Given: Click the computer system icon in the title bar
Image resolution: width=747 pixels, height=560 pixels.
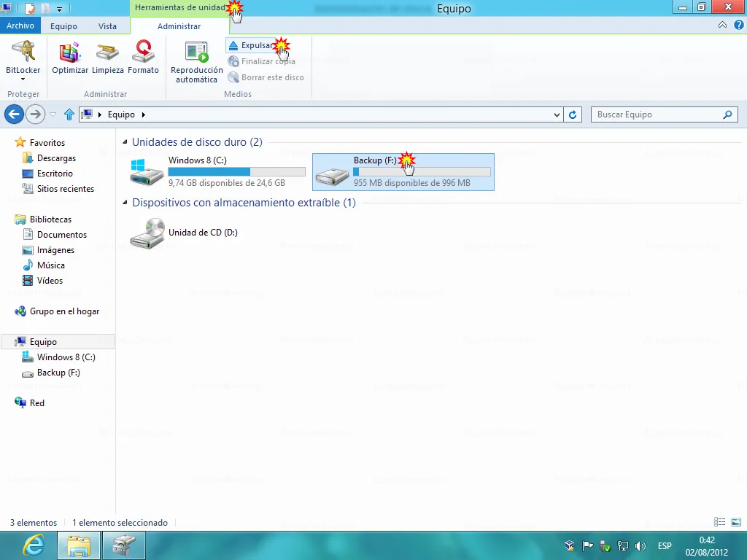Looking at the screenshot, I should (x=7, y=7).
